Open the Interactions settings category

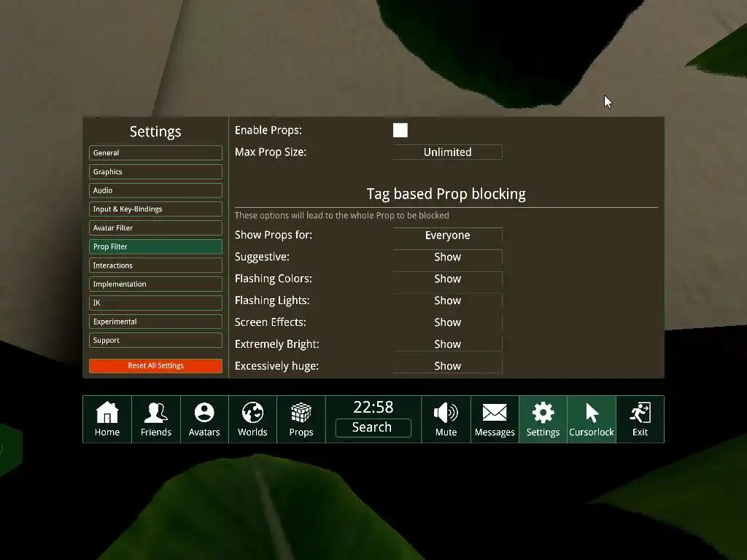click(155, 265)
